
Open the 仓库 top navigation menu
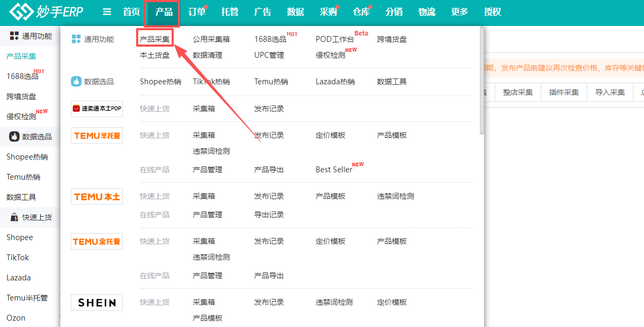click(x=361, y=12)
